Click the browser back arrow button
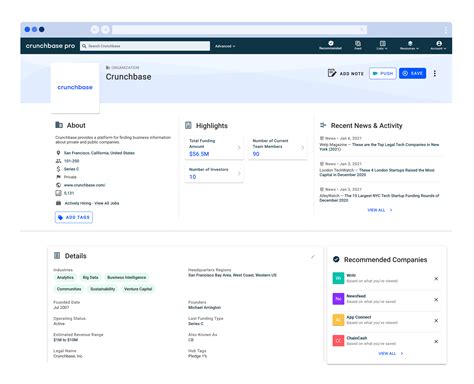 (95, 30)
